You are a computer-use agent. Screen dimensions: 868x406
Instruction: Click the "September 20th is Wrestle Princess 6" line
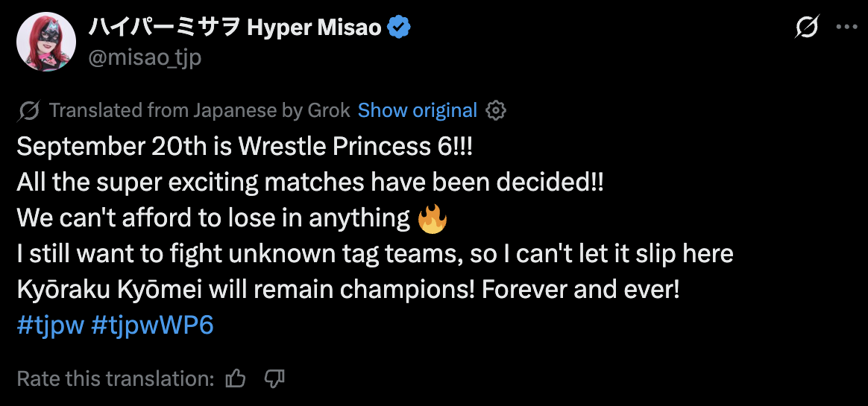coord(245,147)
